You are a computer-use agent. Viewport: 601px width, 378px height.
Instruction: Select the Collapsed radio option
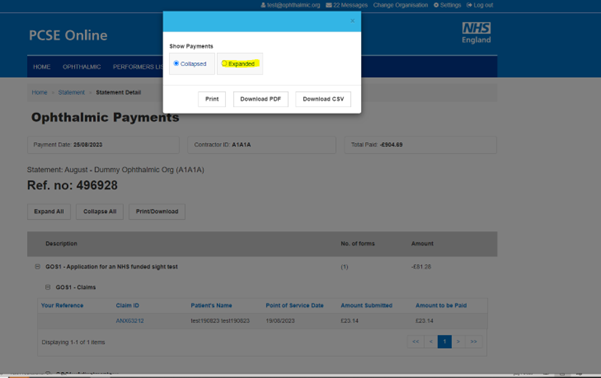[176, 63]
